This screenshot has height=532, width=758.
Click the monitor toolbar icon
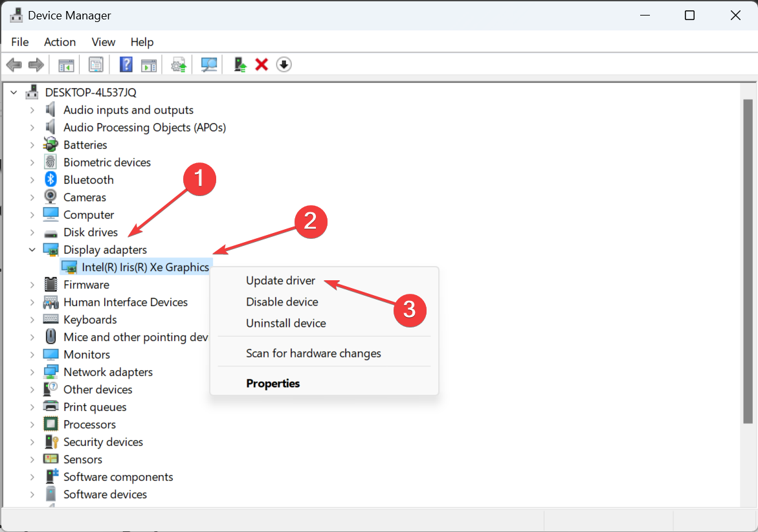(209, 65)
